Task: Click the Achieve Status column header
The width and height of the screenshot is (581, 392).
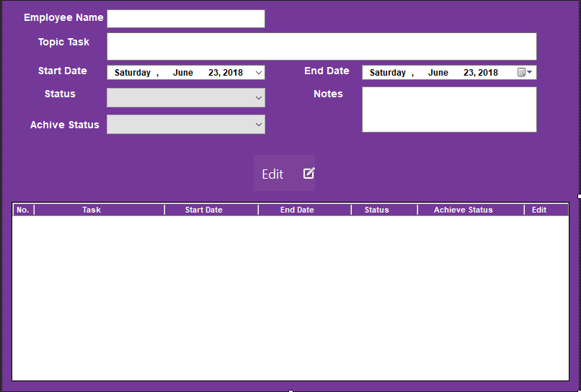Action: click(x=463, y=210)
